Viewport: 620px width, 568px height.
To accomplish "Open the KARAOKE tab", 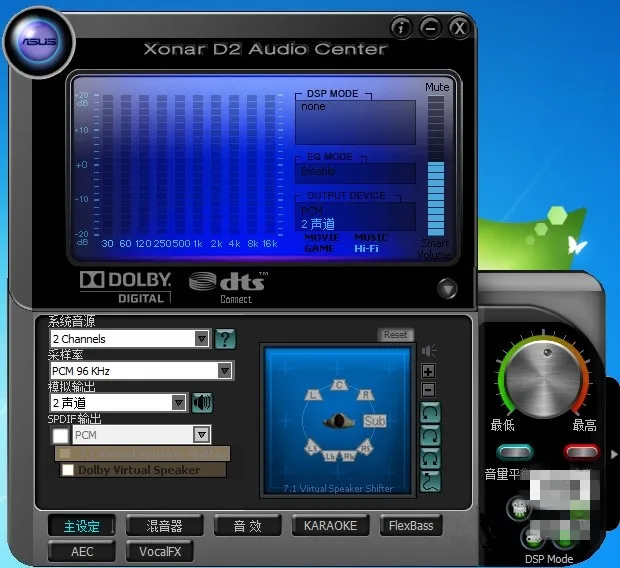I will (330, 526).
